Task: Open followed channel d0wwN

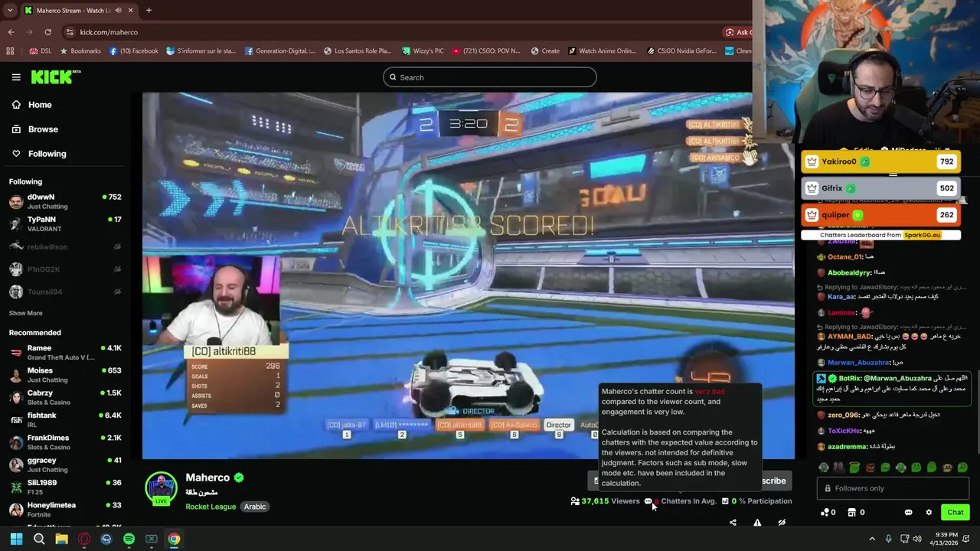Action: [65, 201]
